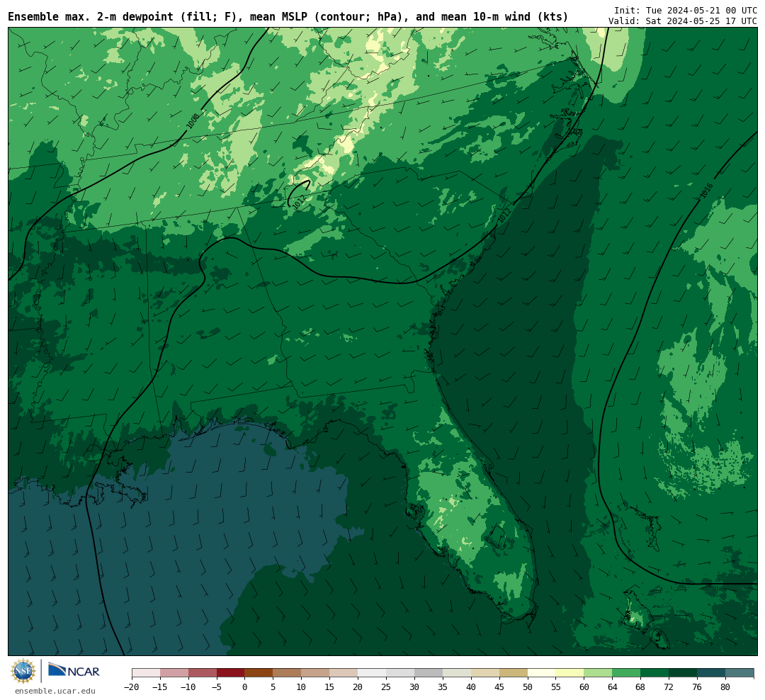
Task: Click the NSF globe logo
Action: tap(23, 671)
